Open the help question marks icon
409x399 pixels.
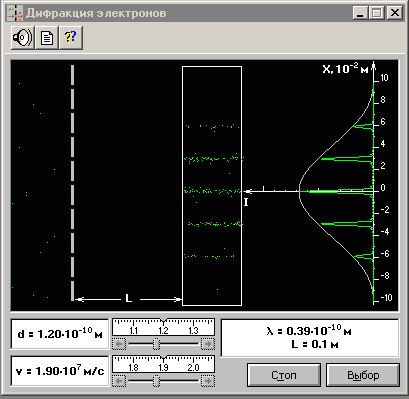[71, 38]
